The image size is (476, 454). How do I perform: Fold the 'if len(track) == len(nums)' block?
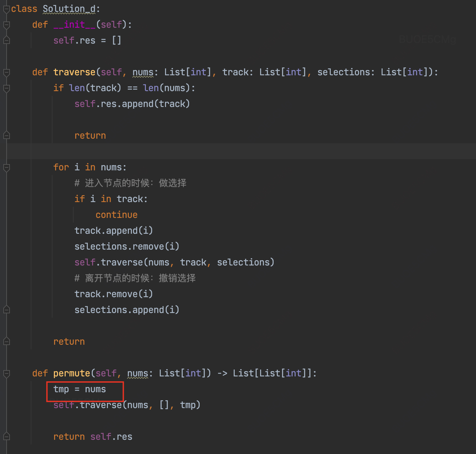(x=6, y=88)
